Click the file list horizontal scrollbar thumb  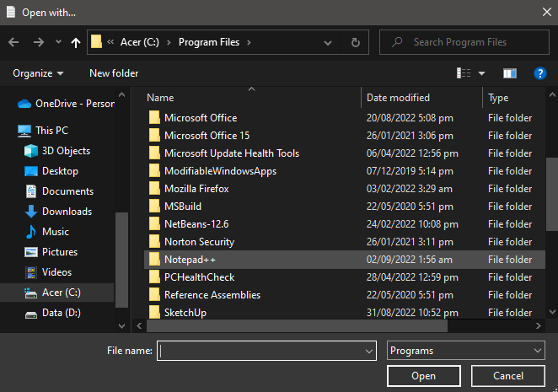(x=297, y=325)
